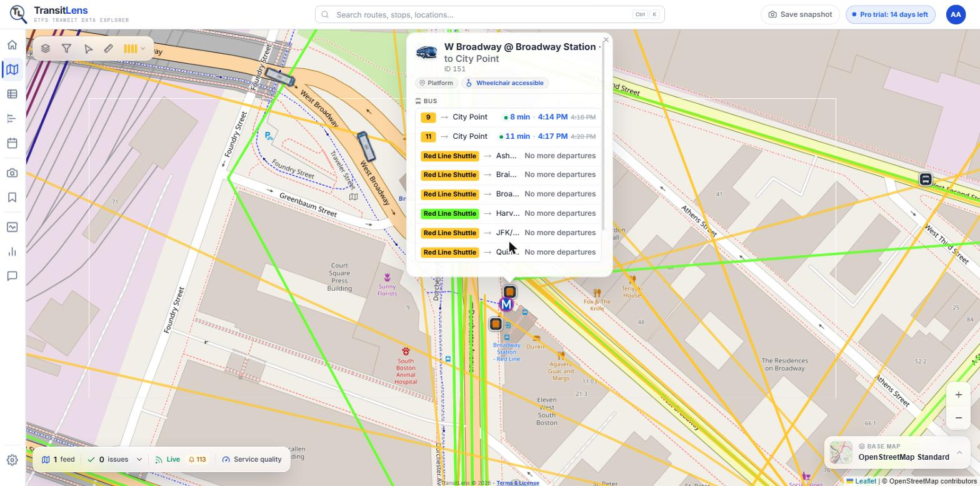
Task: Select route 9 to City Point departure
Action: (508, 117)
